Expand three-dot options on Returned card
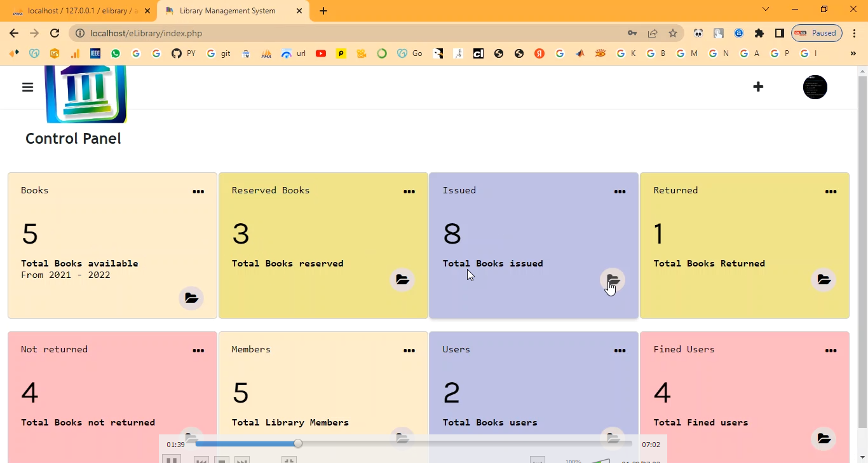The width and height of the screenshot is (868, 463). pyautogui.click(x=831, y=191)
